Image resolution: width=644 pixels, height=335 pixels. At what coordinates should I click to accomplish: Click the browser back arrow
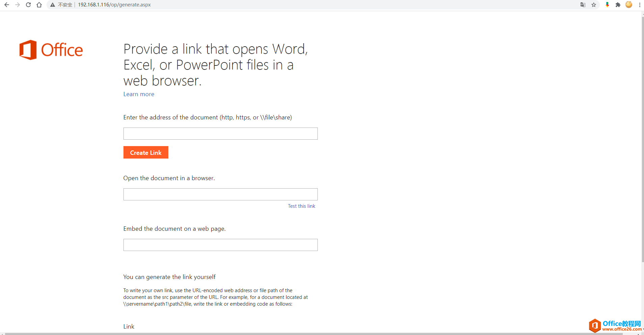[x=7, y=5]
